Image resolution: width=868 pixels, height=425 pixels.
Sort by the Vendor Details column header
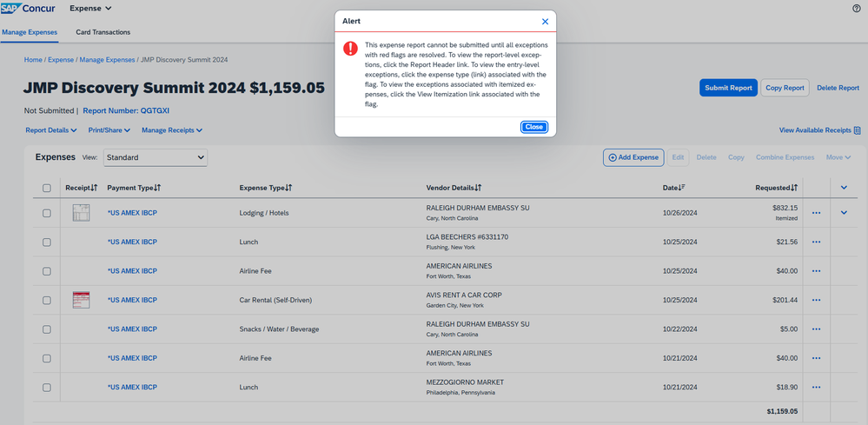pyautogui.click(x=454, y=188)
